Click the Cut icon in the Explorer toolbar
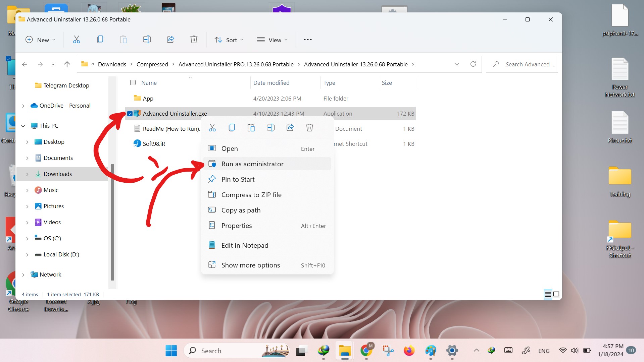Viewport: 644px width, 362px height. pos(77,40)
